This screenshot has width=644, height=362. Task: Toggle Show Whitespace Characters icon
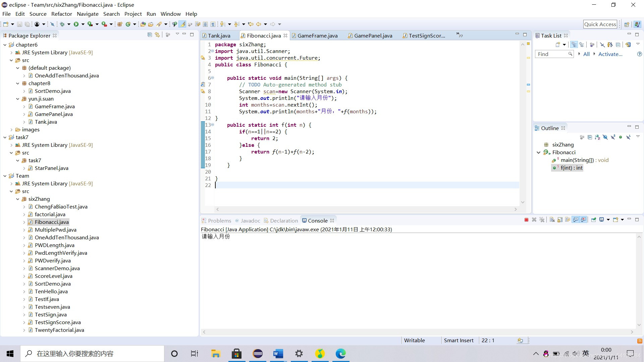coord(213,24)
